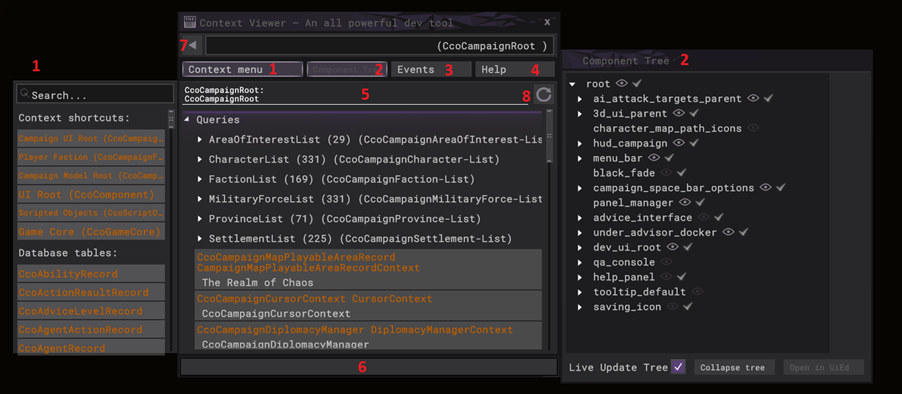Switch to the Events tab
This screenshot has height=394, width=902.
point(431,70)
